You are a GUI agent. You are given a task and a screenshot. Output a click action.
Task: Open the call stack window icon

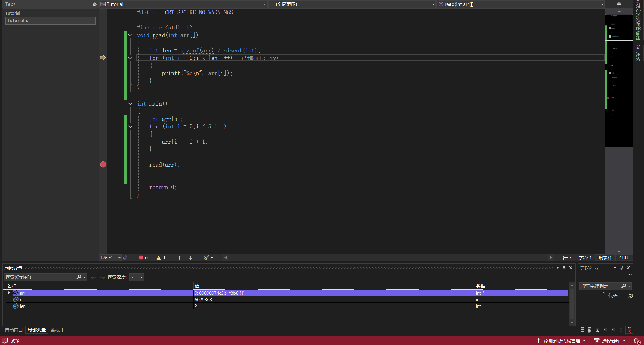coord(582,330)
